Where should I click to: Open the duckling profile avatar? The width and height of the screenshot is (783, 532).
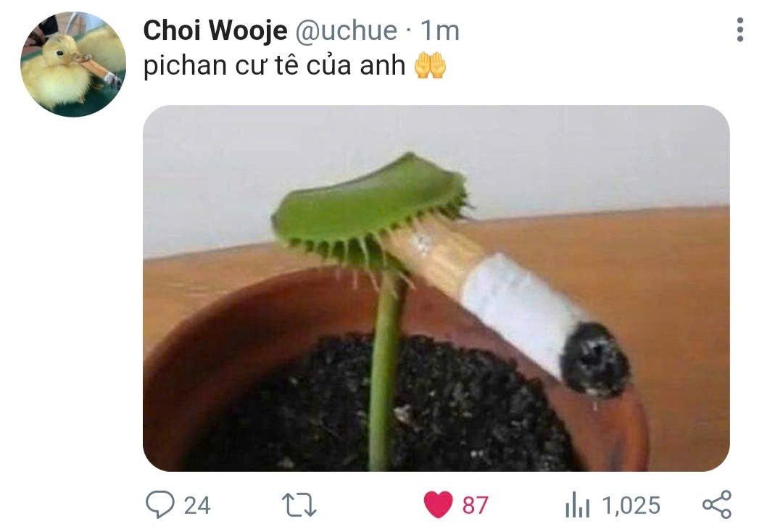pos(73,65)
